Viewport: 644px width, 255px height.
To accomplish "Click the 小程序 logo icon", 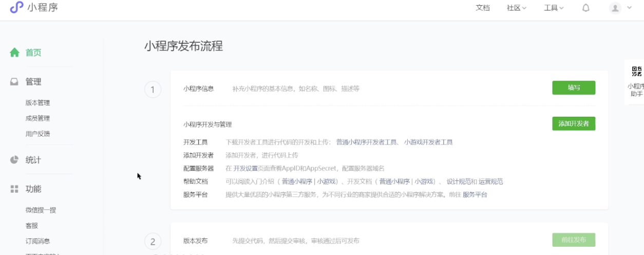I will pyautogui.click(x=16, y=7).
